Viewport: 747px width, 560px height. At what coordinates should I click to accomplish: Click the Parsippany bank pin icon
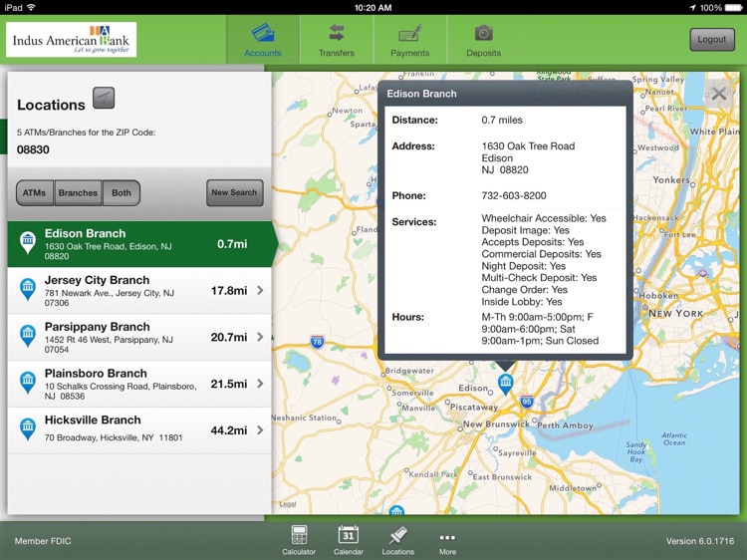[x=28, y=336]
